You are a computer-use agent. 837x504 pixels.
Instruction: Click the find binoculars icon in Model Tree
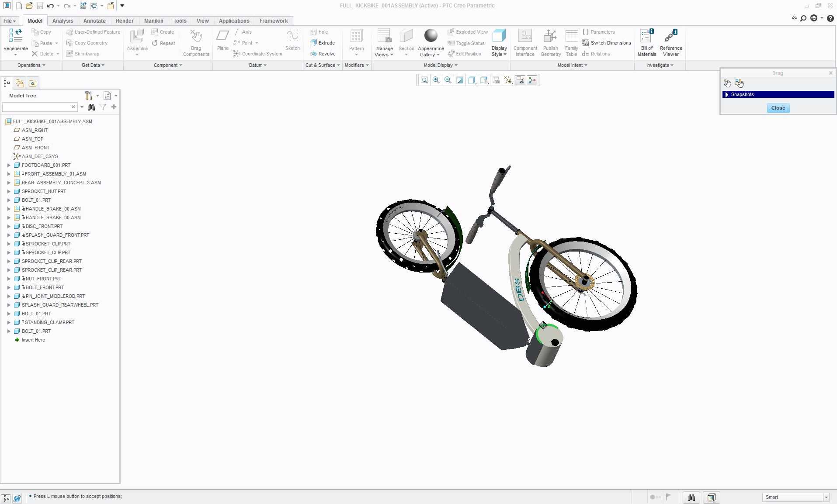pyautogui.click(x=91, y=107)
